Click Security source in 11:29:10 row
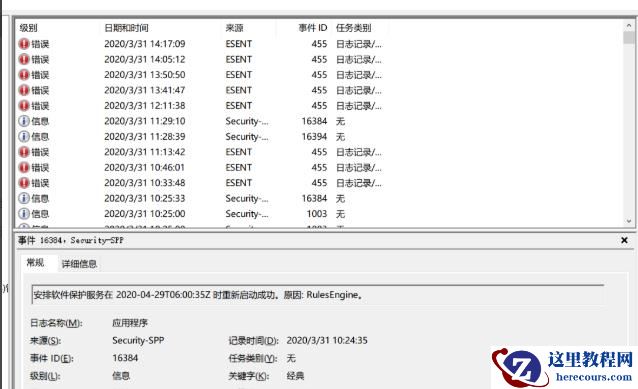 click(247, 121)
